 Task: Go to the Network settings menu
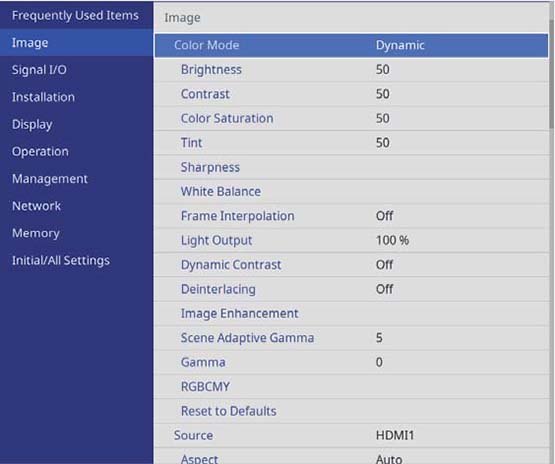point(36,206)
